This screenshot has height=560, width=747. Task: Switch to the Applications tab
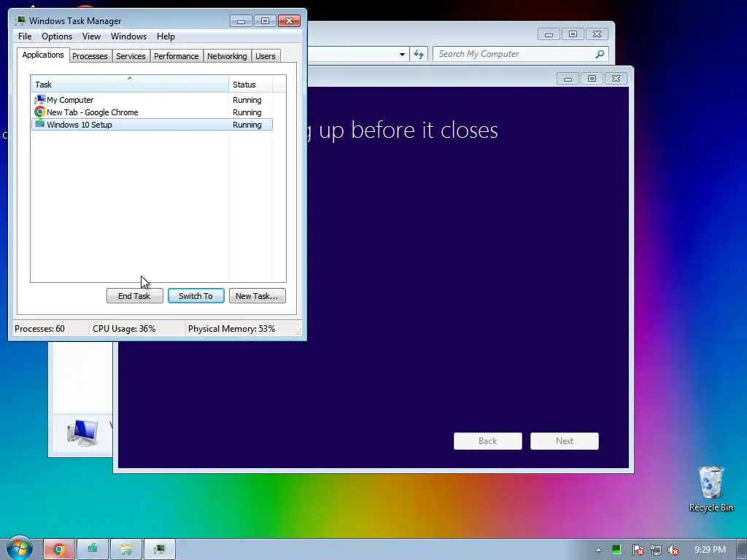coord(43,55)
